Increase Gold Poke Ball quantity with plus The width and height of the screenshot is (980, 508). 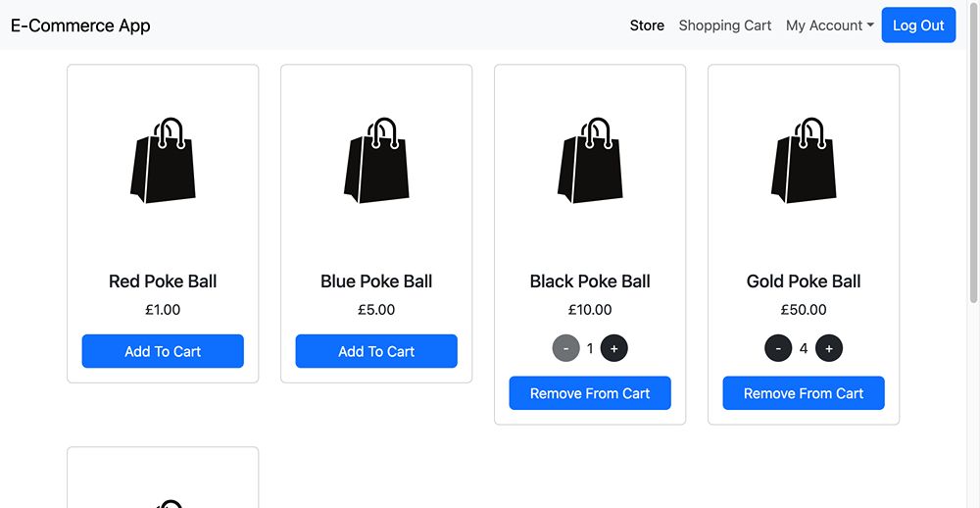(x=829, y=348)
